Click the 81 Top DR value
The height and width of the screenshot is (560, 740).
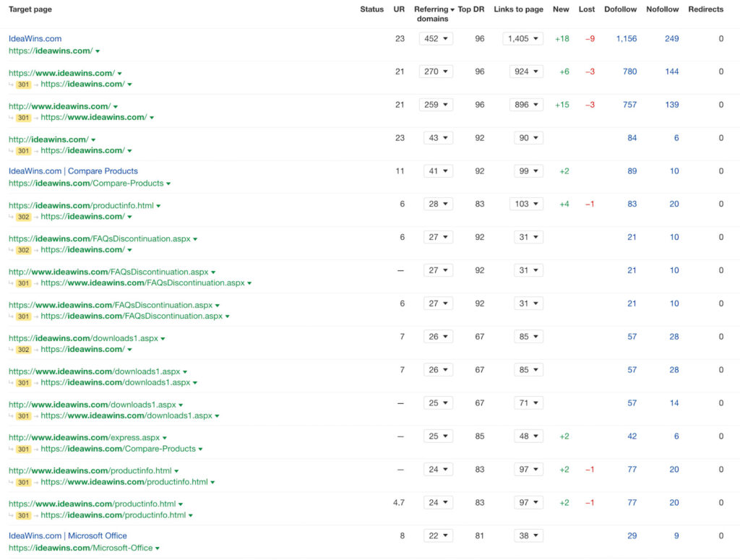click(480, 535)
